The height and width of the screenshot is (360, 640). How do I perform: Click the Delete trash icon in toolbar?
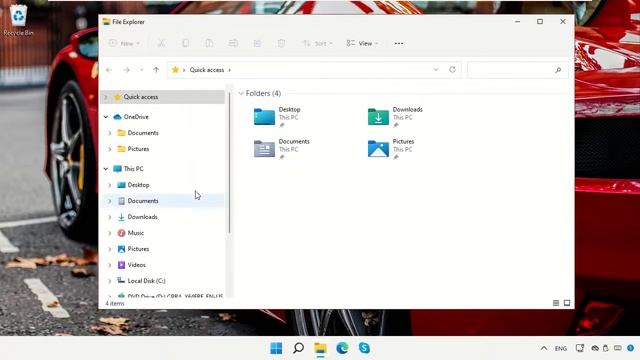tap(281, 43)
